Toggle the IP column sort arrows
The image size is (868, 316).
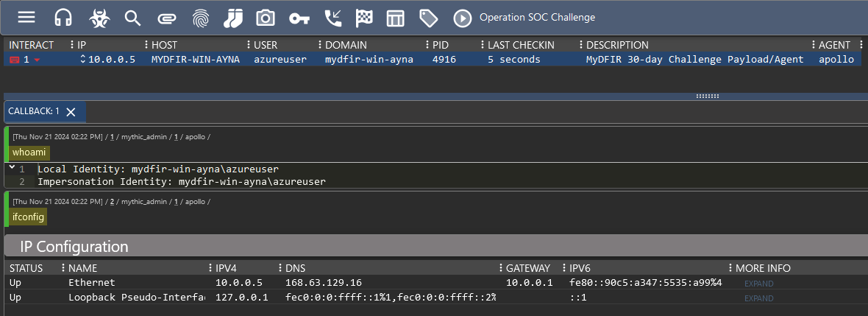[83, 60]
